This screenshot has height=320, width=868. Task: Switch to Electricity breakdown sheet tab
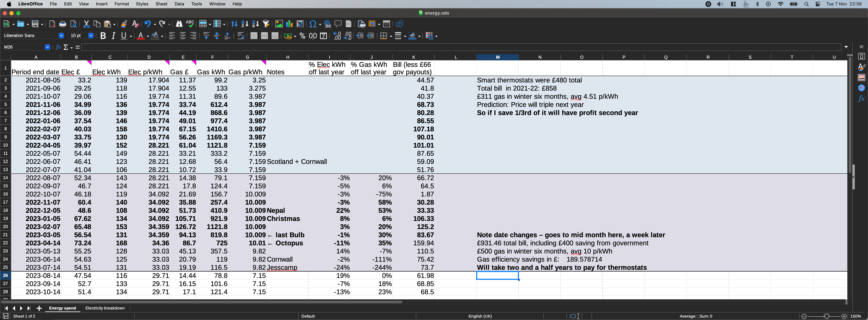point(105,308)
